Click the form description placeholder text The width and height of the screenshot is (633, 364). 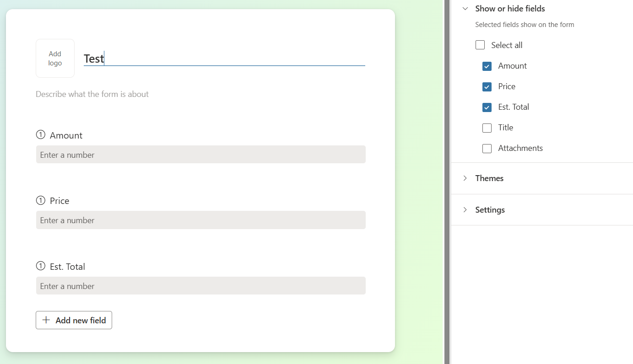[x=92, y=94]
